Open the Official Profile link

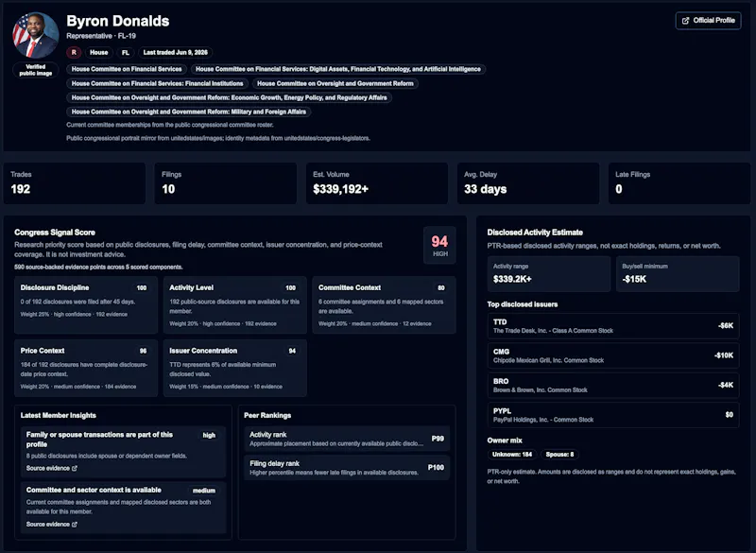click(x=708, y=20)
